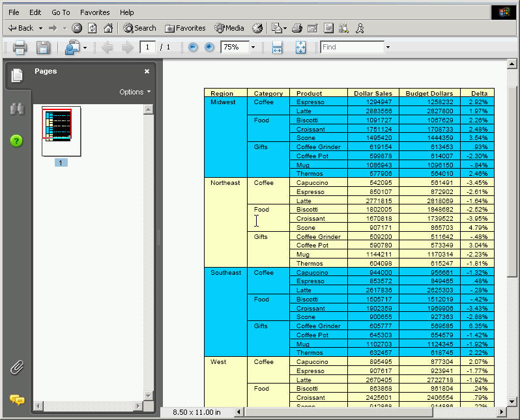
Task: Click Pages panel scroll right arrow
Action: pos(138,406)
